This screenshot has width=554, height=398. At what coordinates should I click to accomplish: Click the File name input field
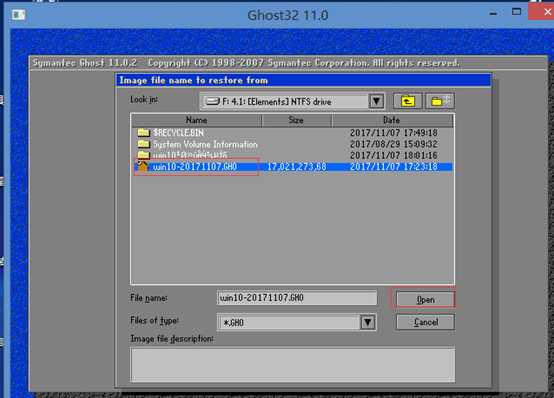pyautogui.click(x=297, y=298)
